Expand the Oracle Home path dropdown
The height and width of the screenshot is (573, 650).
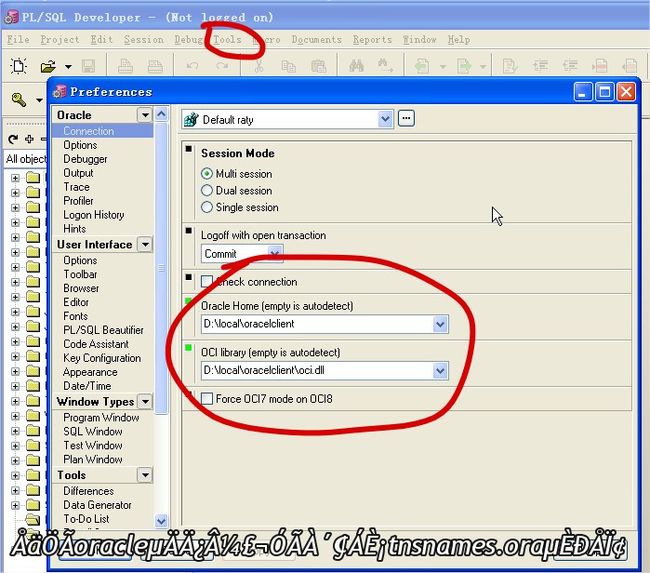[x=440, y=324]
